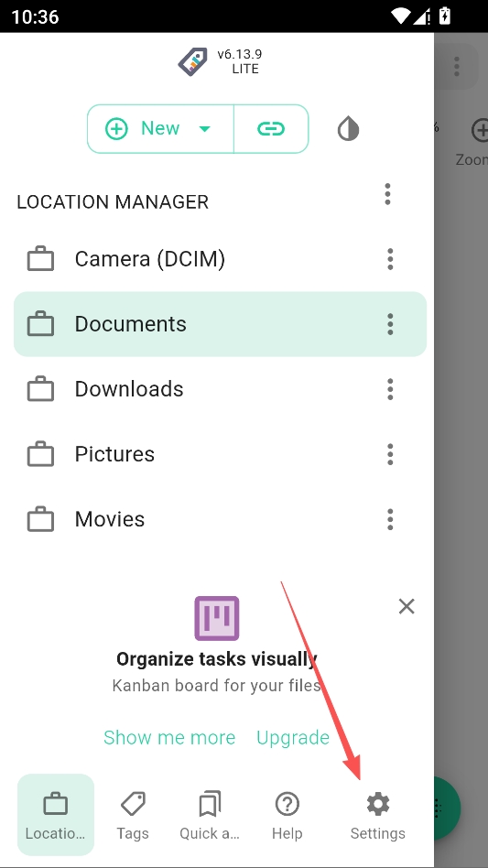Select the Pictures location
Image resolution: width=488 pixels, height=868 pixels.
click(x=221, y=454)
